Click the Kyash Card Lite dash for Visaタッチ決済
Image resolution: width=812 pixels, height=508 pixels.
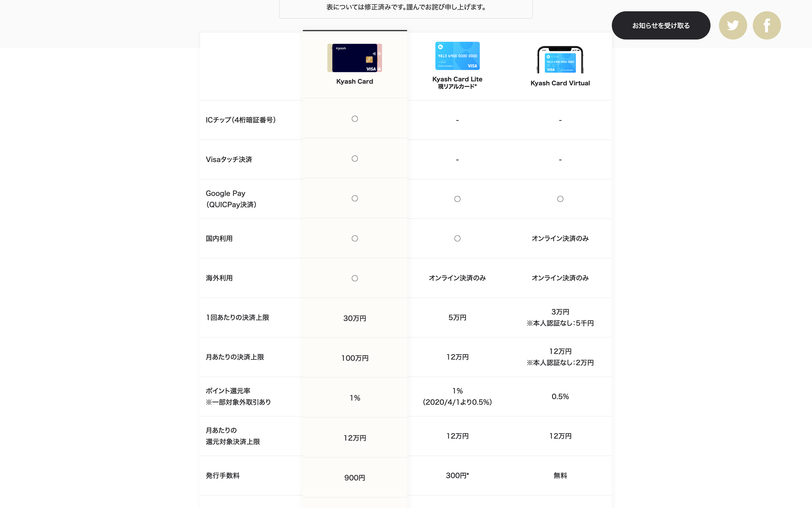pos(457,160)
